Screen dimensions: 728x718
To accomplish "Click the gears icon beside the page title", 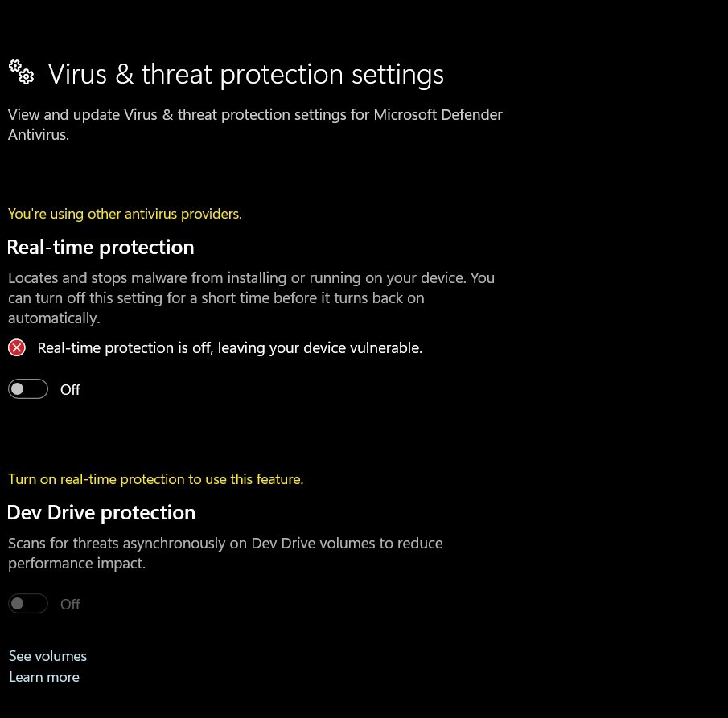I will [22, 72].
